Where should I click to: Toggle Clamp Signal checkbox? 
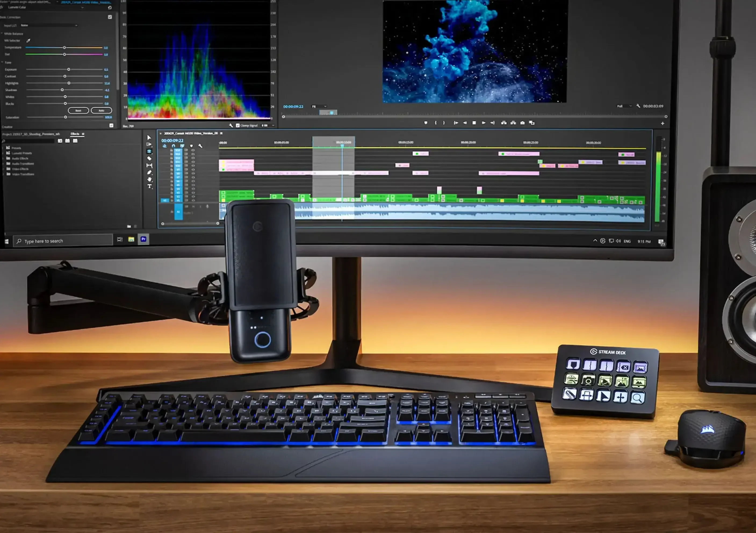click(238, 125)
